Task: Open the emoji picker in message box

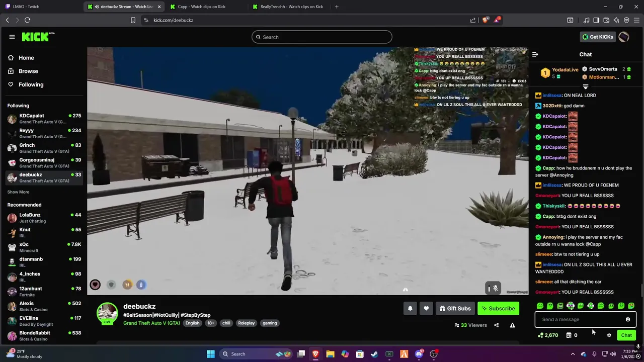Action: pos(627,319)
